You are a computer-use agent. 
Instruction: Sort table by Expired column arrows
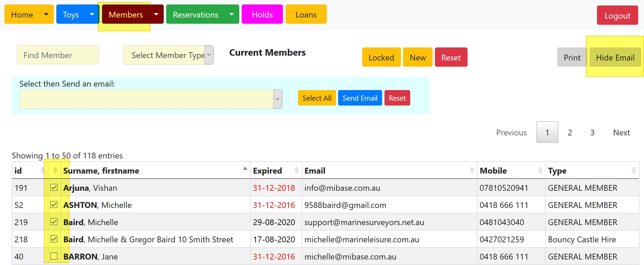click(x=297, y=170)
